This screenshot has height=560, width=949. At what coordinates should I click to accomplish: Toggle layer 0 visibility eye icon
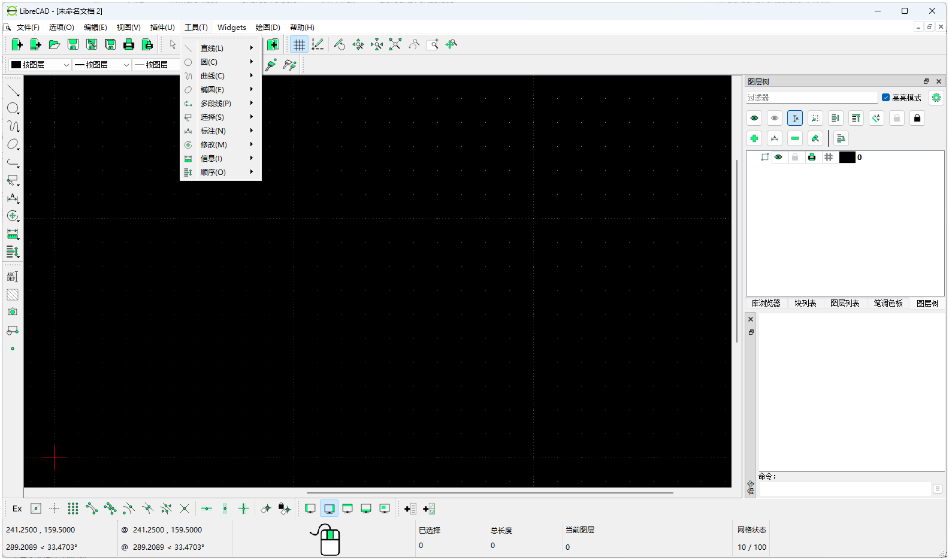pyautogui.click(x=778, y=157)
